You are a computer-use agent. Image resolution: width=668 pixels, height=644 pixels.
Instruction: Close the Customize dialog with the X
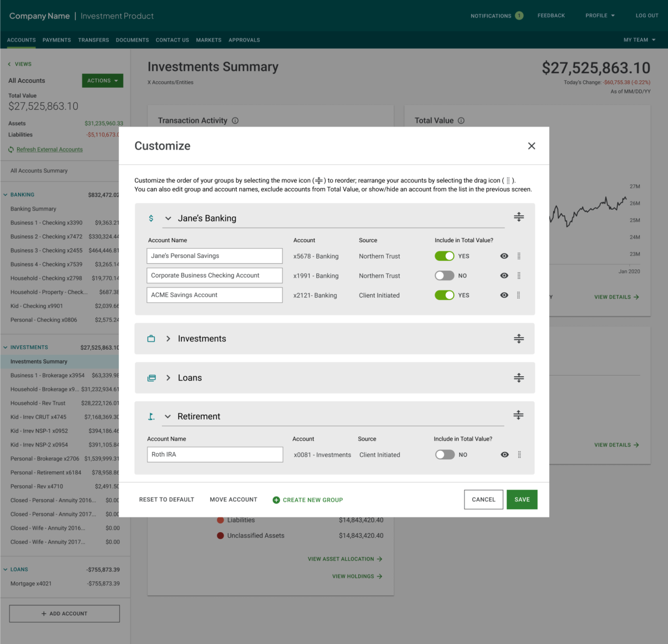point(532,146)
